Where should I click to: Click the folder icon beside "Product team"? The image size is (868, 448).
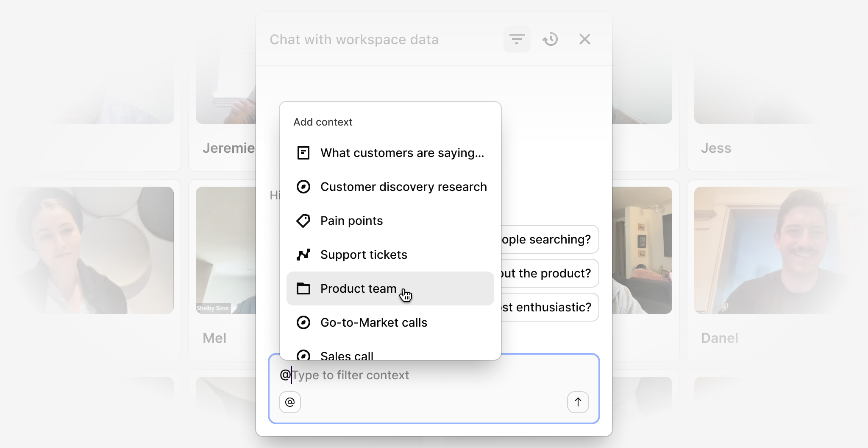pos(303,288)
